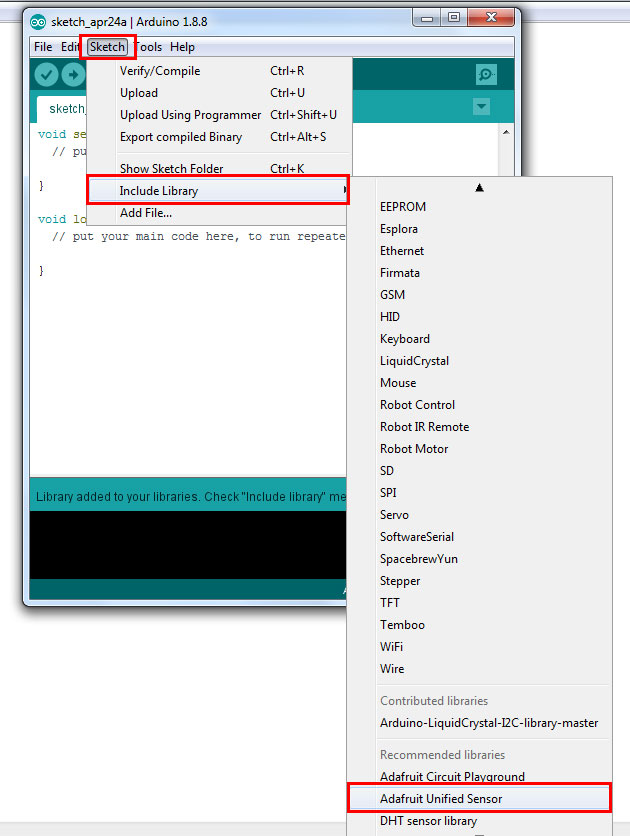Maximize the Arduino window
Image resolution: width=630 pixels, height=836 pixels.
454,19
